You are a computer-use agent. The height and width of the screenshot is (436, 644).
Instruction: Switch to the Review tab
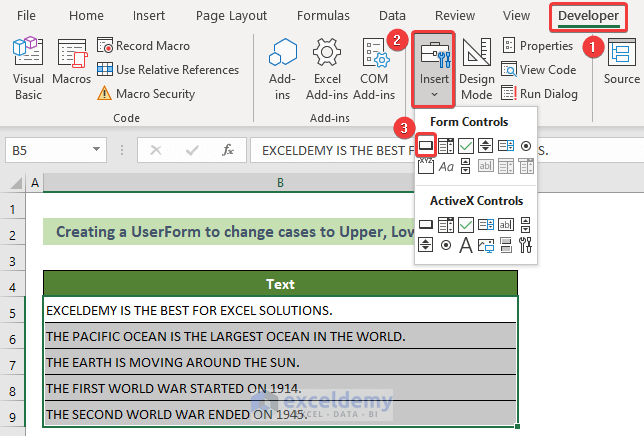point(455,16)
